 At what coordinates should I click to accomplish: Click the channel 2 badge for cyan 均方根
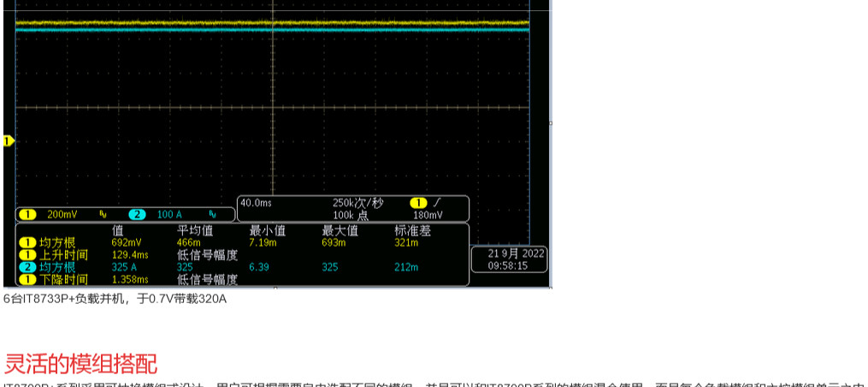[27, 267]
